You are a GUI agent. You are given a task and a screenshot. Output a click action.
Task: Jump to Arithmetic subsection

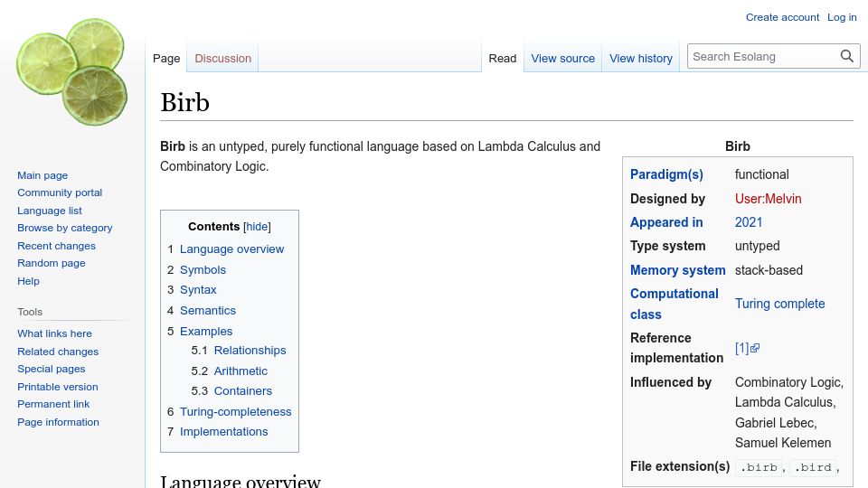241,371
